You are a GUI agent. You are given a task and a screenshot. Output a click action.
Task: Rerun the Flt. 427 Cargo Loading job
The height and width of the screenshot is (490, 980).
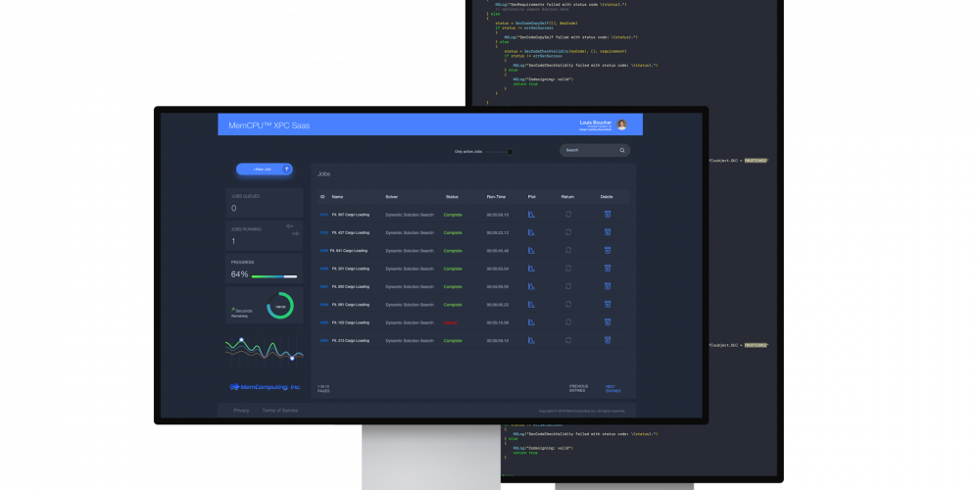[567, 232]
